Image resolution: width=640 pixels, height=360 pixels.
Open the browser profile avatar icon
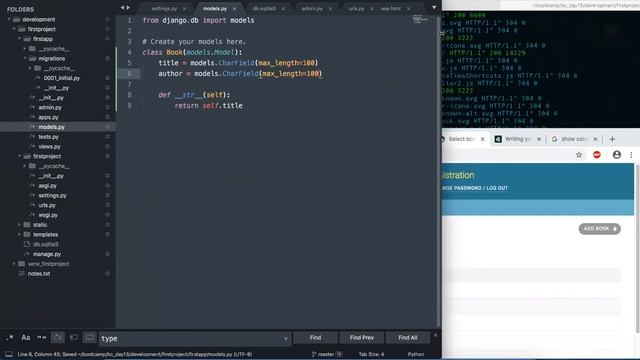617,155
